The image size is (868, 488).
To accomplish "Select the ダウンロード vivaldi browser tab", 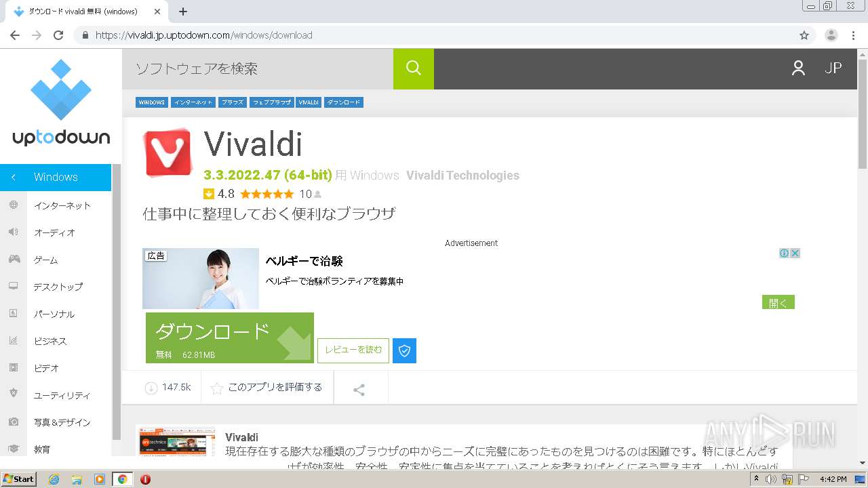I will point(87,12).
